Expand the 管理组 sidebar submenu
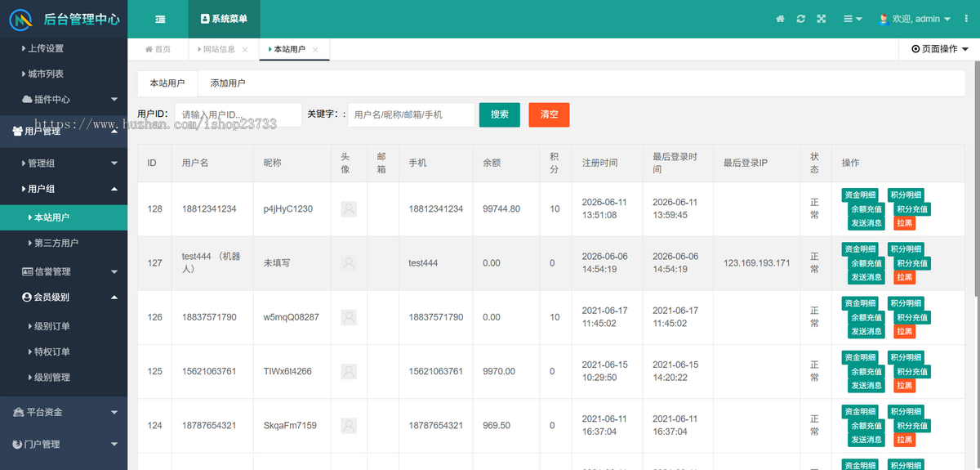The height and width of the screenshot is (470, 980). coord(64,163)
